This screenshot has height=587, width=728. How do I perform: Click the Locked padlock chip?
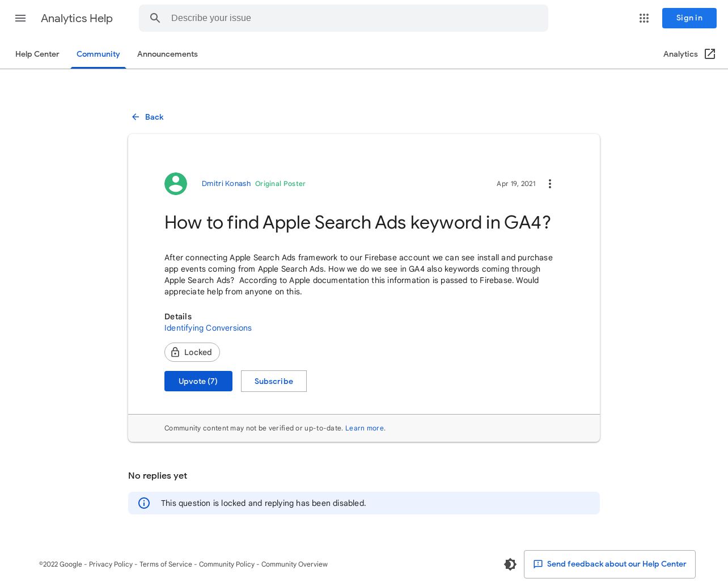pos(192,352)
